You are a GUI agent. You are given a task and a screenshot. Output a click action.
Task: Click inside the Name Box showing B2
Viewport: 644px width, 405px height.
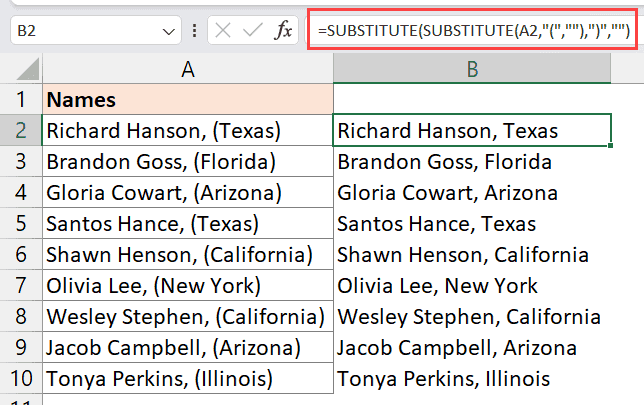80,32
